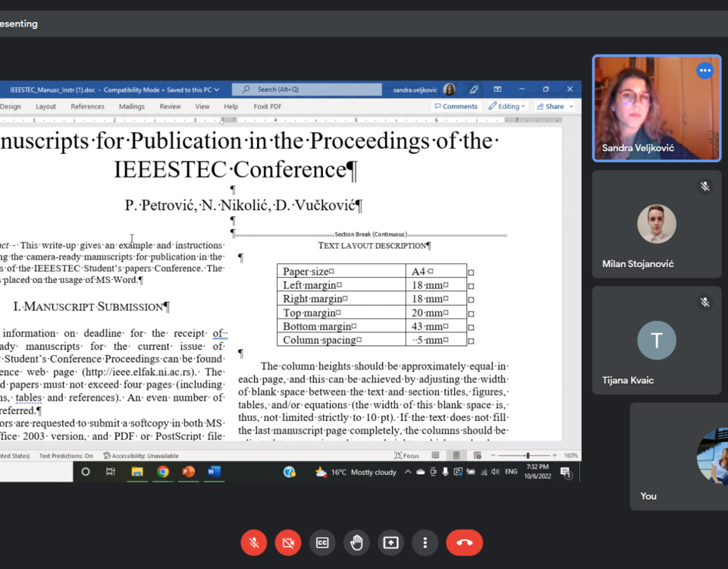Open the References ribbon tab
This screenshot has height=569, width=728.
pos(87,107)
